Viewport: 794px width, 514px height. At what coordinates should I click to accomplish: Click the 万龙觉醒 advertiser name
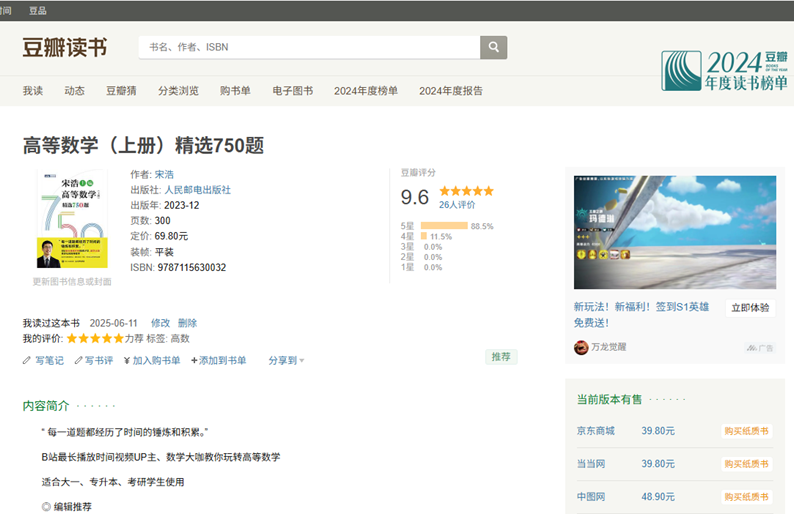pos(609,347)
